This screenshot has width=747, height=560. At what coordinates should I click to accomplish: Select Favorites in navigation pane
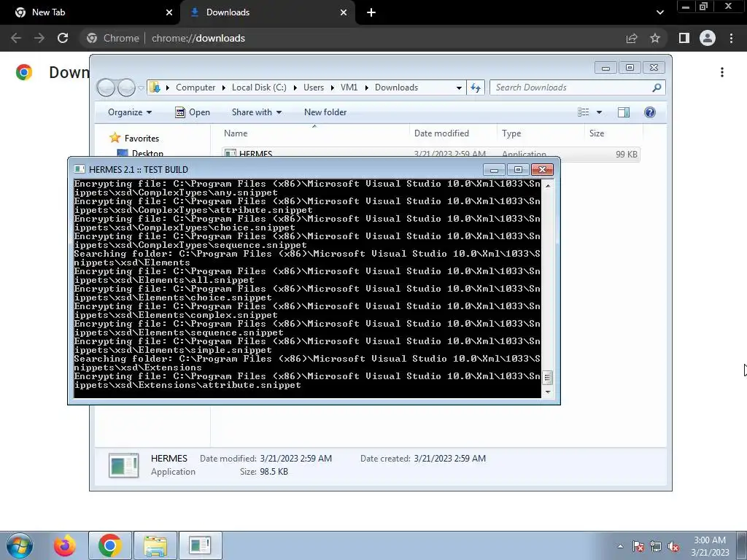142,138
